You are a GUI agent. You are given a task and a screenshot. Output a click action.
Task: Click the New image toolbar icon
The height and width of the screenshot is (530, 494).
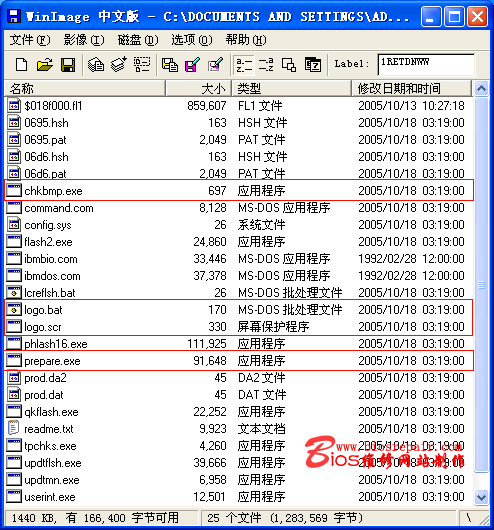[x=22, y=64]
